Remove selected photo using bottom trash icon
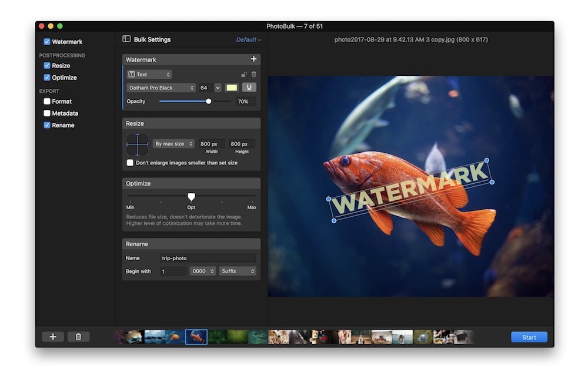The image size is (588, 366). tap(79, 337)
